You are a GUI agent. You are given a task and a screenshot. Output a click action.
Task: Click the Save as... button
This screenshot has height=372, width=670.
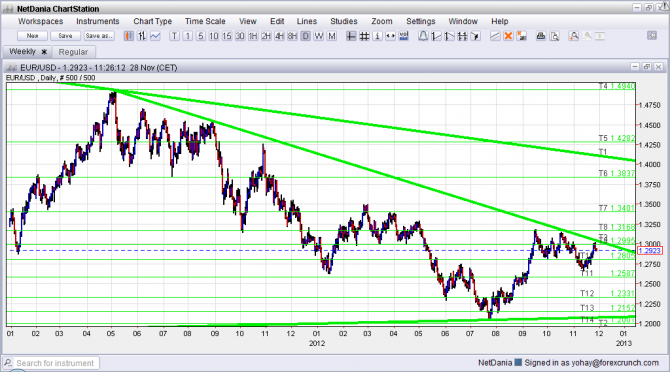99,36
